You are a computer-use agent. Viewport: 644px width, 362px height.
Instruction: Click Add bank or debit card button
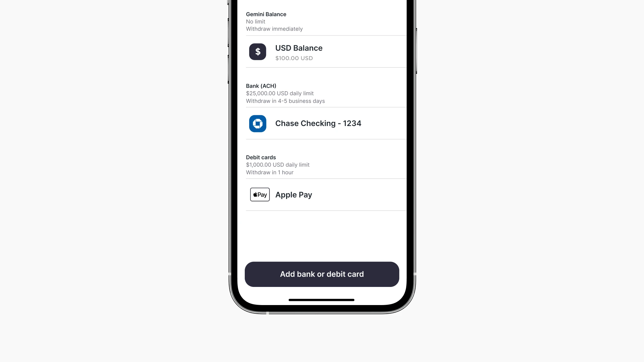point(322,274)
